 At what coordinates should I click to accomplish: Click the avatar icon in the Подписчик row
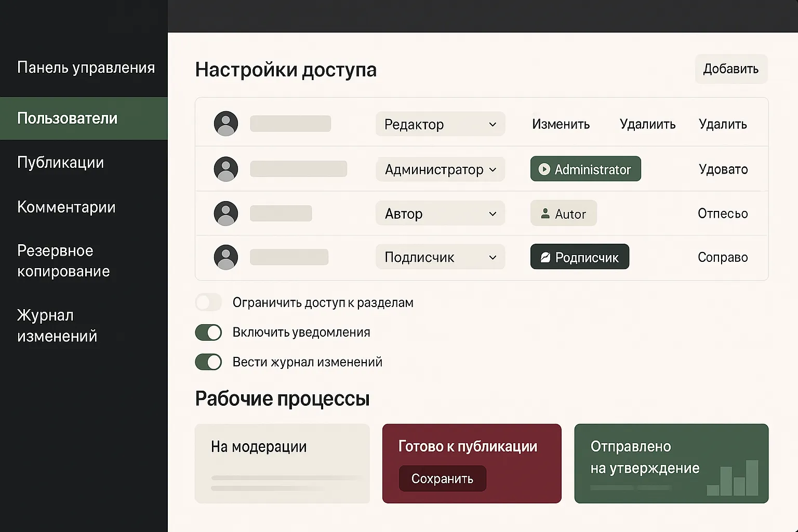coord(226,257)
